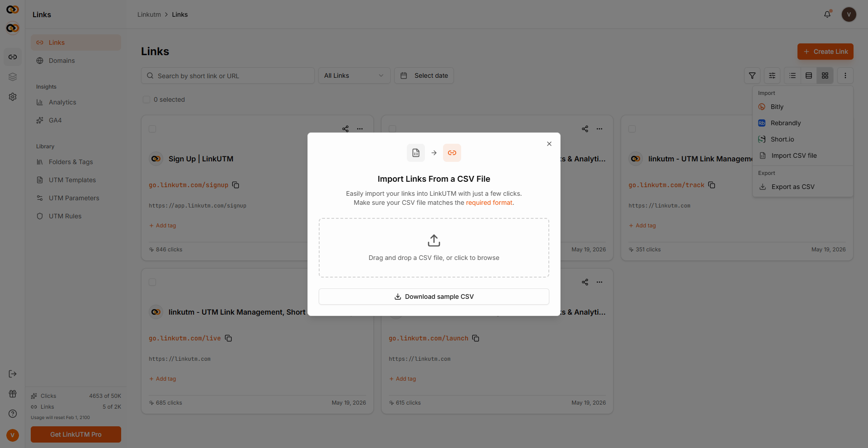Image resolution: width=868 pixels, height=448 pixels.
Task: Open user avatar menu at top right
Action: [849, 14]
